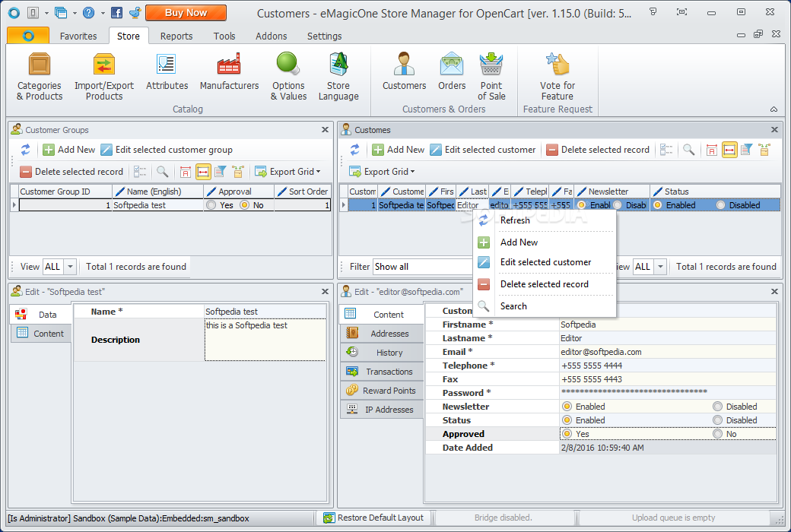
Task: Open the help icon dropdown arrow
Action: pyautogui.click(x=102, y=13)
